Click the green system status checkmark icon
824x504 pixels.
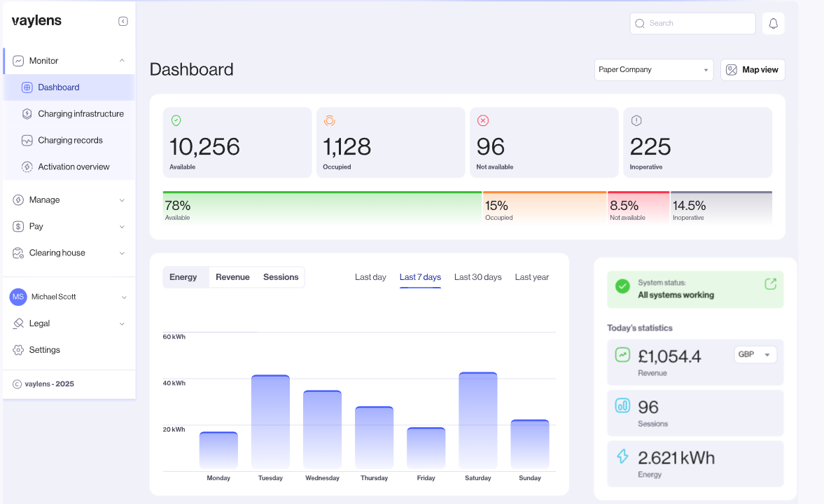click(x=623, y=286)
